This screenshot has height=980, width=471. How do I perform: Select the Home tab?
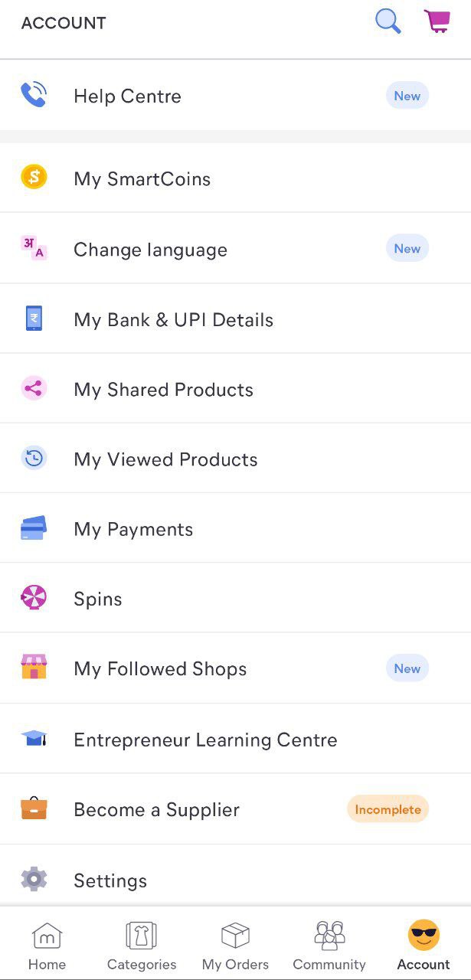click(x=47, y=943)
